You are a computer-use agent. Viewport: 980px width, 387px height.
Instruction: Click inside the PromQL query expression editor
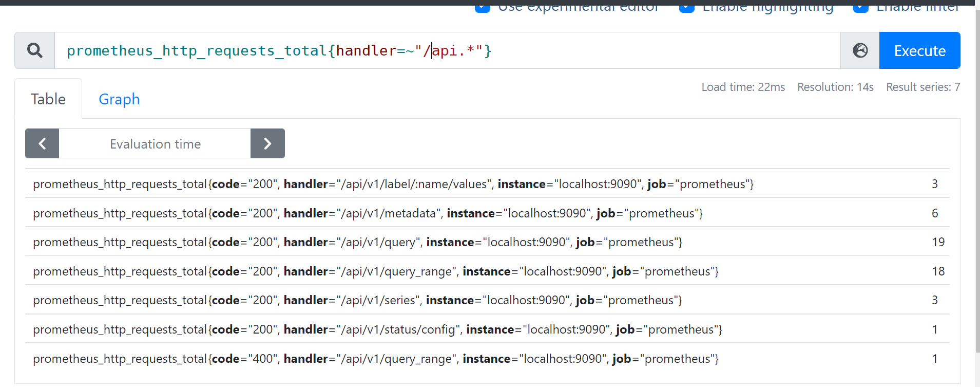[x=616, y=50]
